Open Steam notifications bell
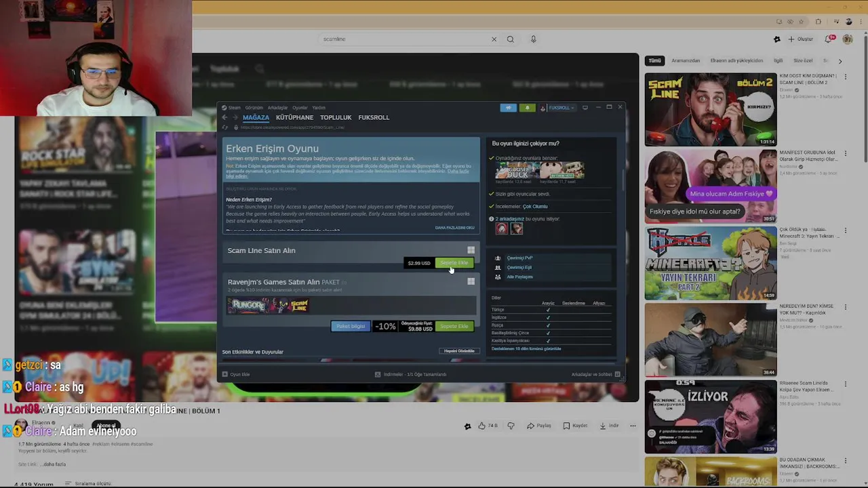This screenshot has width=868, height=488. point(527,108)
